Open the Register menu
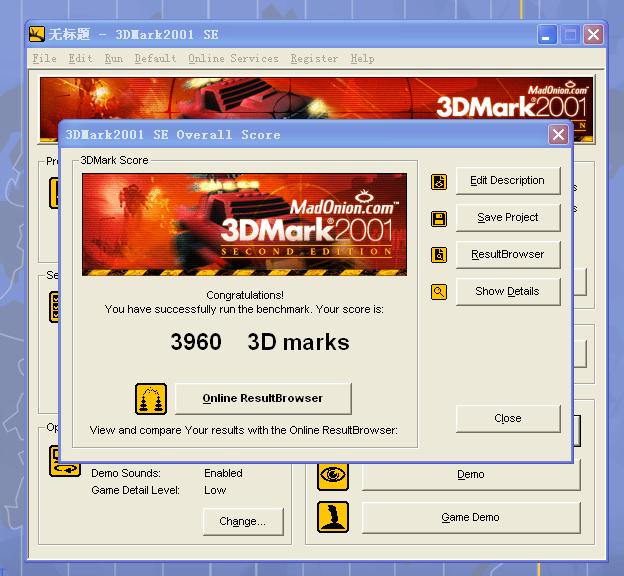Viewport: 624px width, 576px height. pyautogui.click(x=314, y=59)
